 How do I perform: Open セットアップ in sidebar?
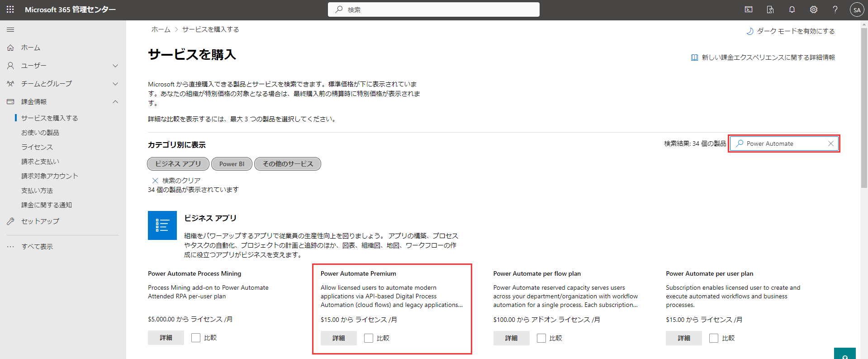click(40, 221)
